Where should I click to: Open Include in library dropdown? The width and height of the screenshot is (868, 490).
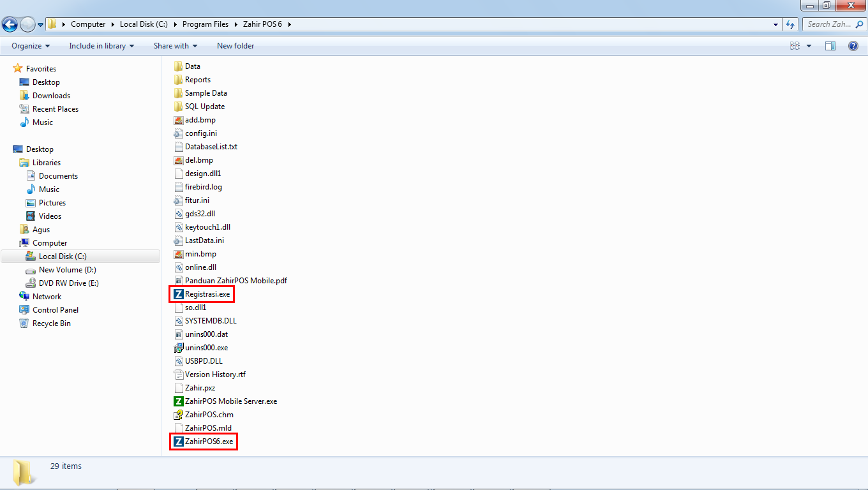click(101, 46)
